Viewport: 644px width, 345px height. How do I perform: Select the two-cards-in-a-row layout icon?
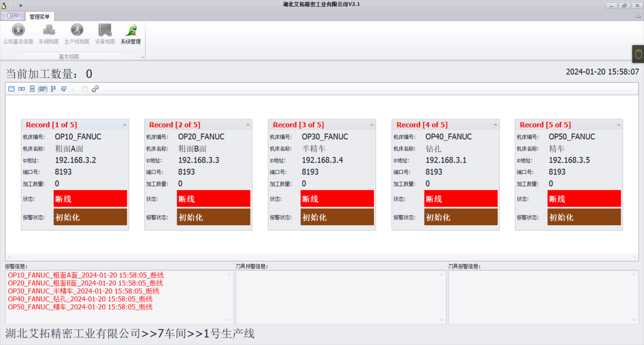[21, 89]
